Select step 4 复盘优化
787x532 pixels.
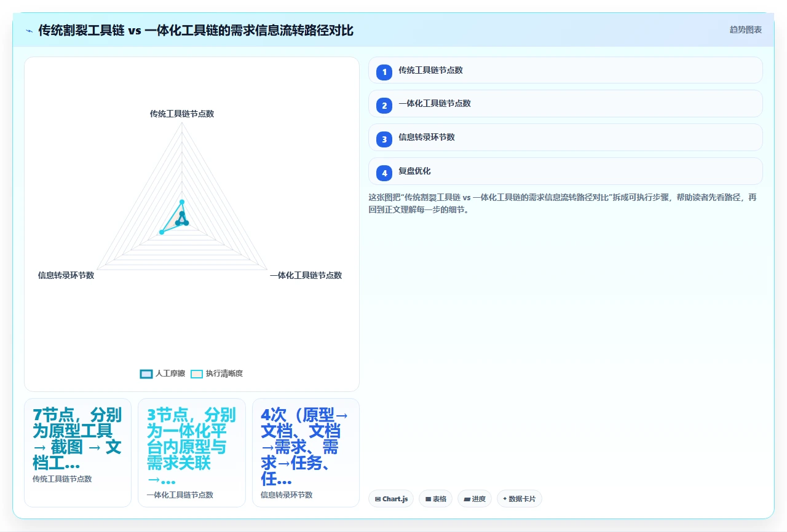[565, 171]
